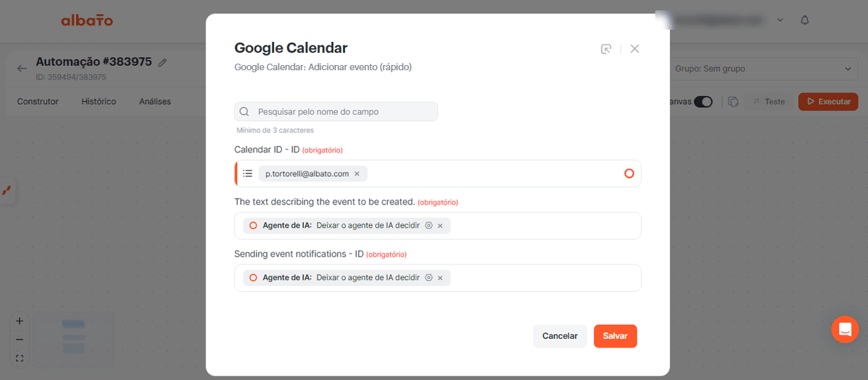Click the AI agent circle icon in event text chip
Screen dimensions: 868x380
[253, 226]
